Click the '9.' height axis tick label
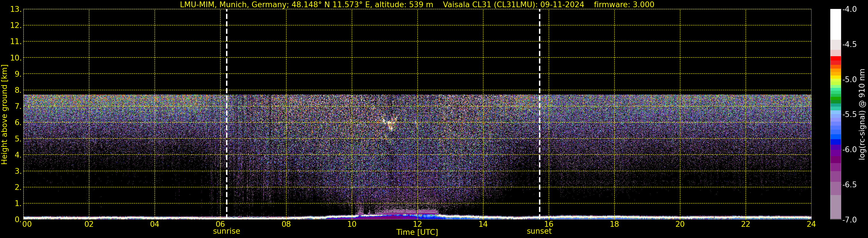The width and height of the screenshot is (868, 238). [18, 74]
